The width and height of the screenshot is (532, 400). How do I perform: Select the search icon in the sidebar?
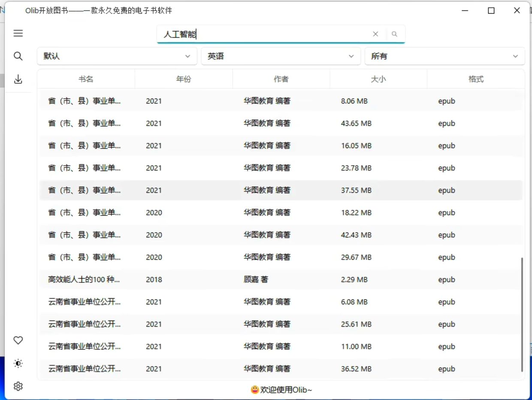click(18, 56)
